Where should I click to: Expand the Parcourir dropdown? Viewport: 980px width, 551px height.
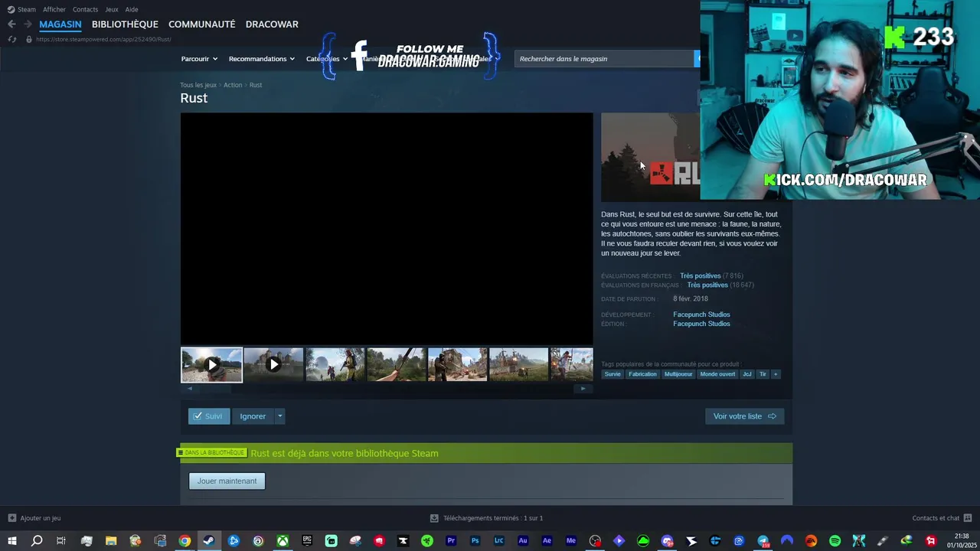coord(199,59)
